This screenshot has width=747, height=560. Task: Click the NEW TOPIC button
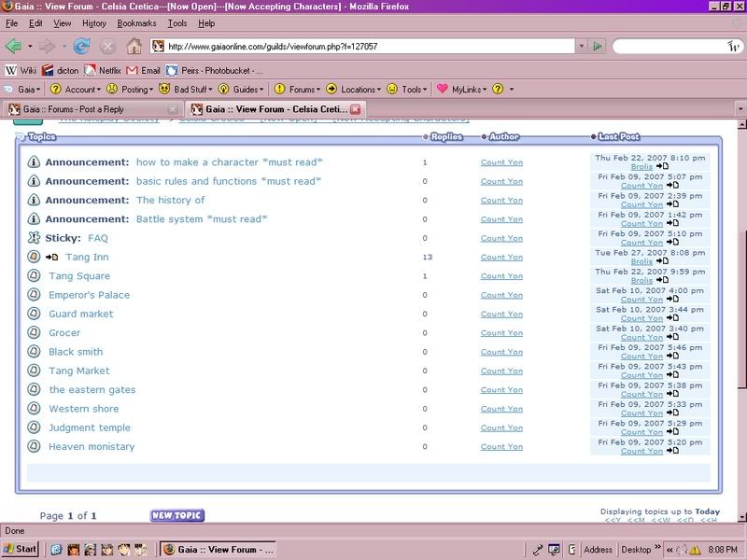(177, 515)
